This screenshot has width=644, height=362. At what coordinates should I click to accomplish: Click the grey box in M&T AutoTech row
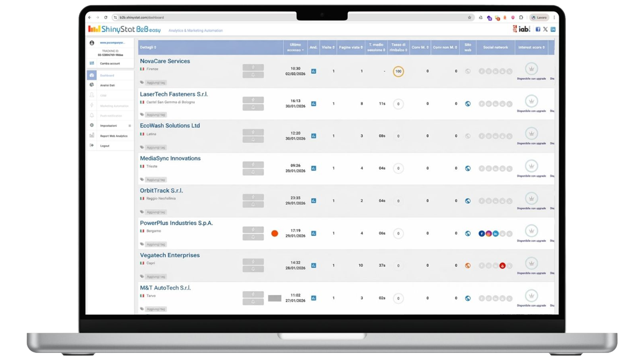point(275,298)
